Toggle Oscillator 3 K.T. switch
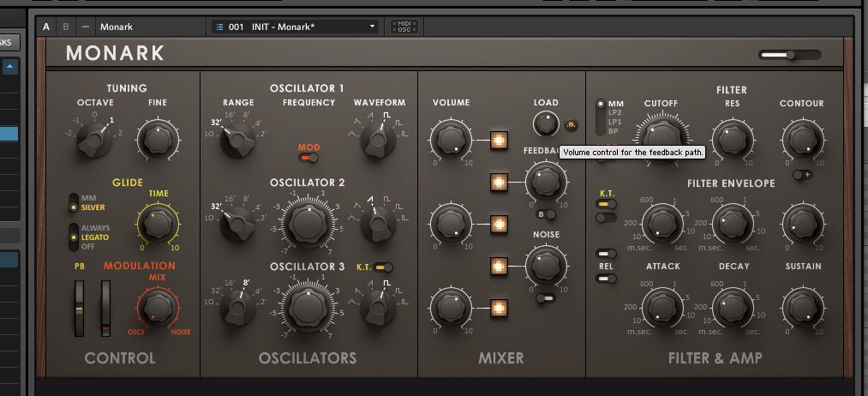Screen dimensions: 868x396 click(x=384, y=267)
